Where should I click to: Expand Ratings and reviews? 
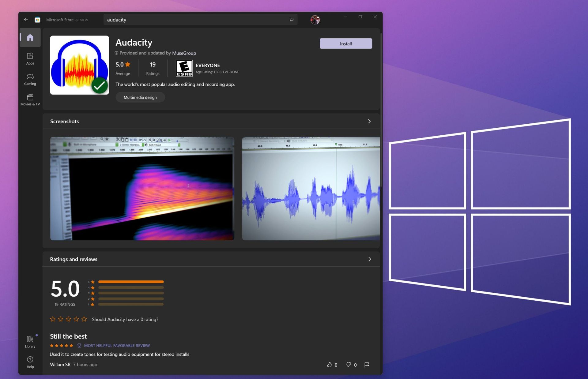pos(370,259)
